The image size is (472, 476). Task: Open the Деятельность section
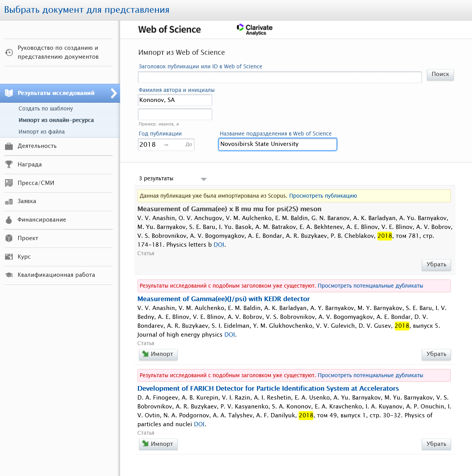[x=37, y=146]
